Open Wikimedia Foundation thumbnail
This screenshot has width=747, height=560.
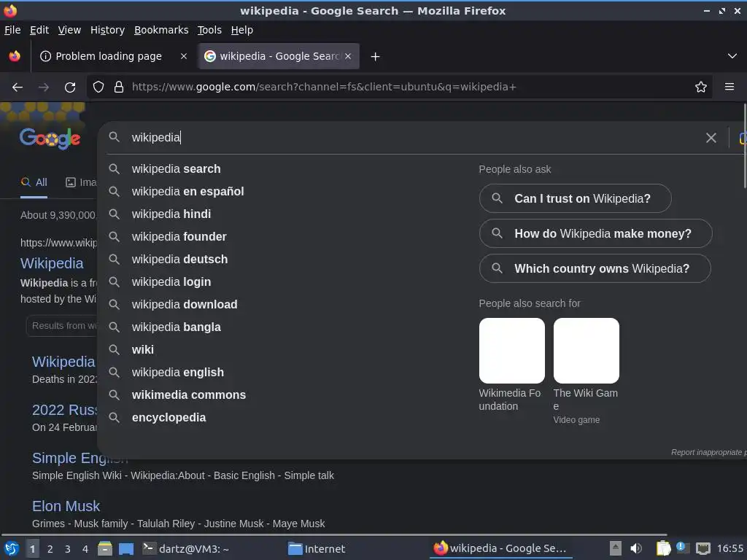click(511, 351)
